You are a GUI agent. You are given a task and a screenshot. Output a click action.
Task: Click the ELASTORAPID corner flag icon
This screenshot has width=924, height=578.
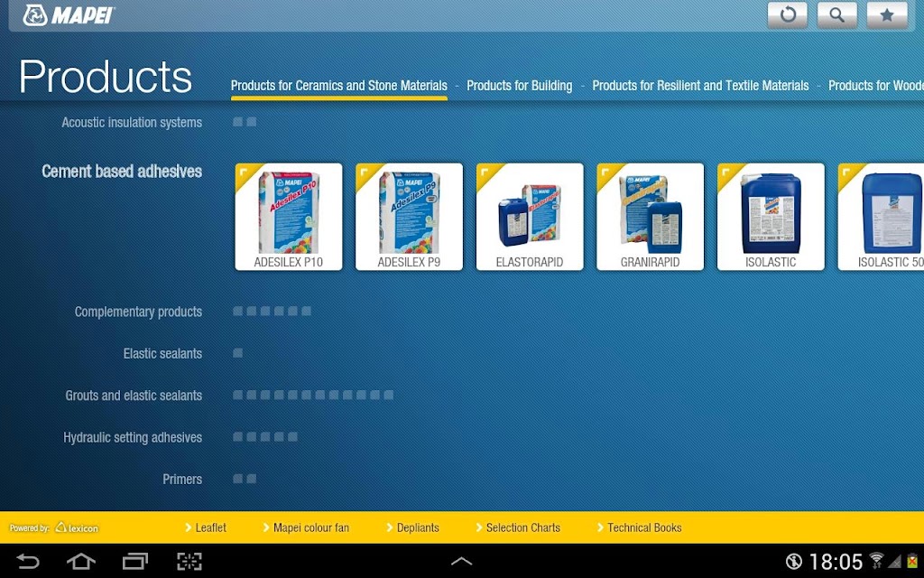pos(485,172)
